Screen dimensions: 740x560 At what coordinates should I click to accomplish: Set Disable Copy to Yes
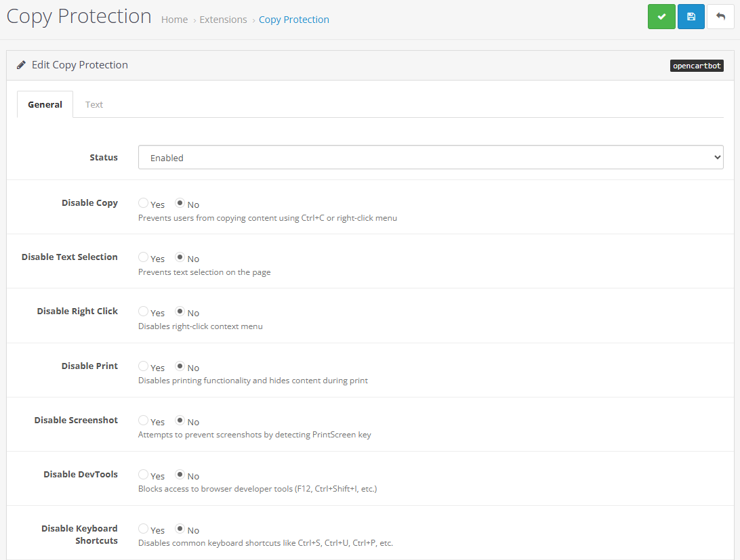click(x=144, y=203)
